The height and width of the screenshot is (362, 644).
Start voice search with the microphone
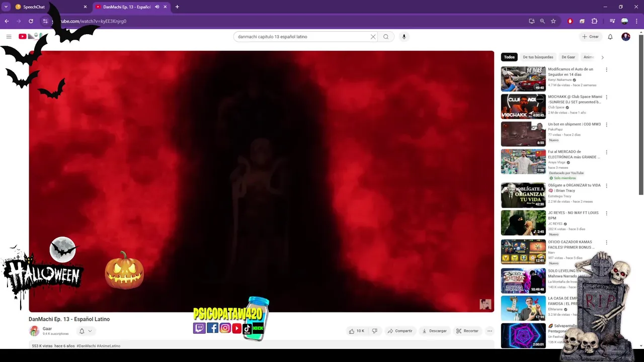404,37
